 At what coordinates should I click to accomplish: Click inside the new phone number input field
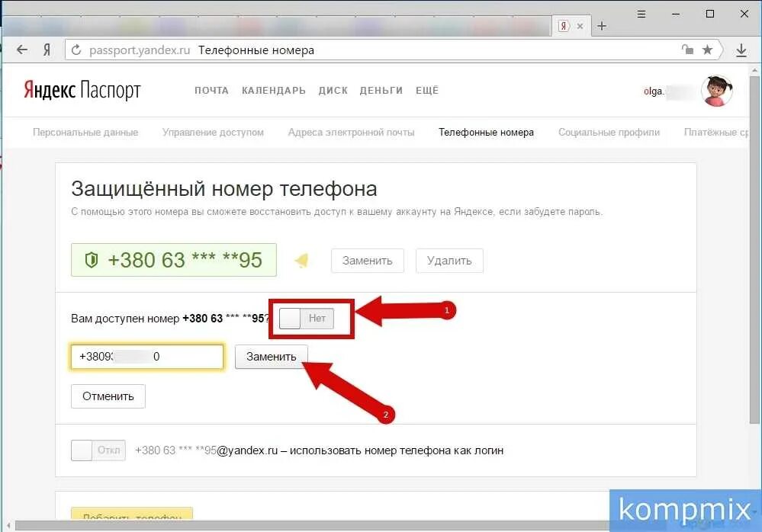(146, 356)
